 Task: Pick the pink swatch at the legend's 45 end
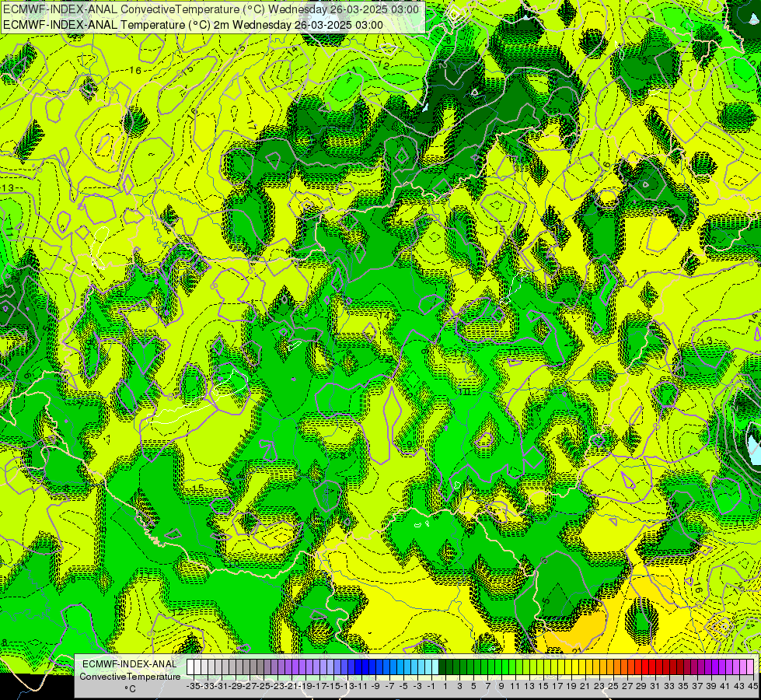coord(750,667)
